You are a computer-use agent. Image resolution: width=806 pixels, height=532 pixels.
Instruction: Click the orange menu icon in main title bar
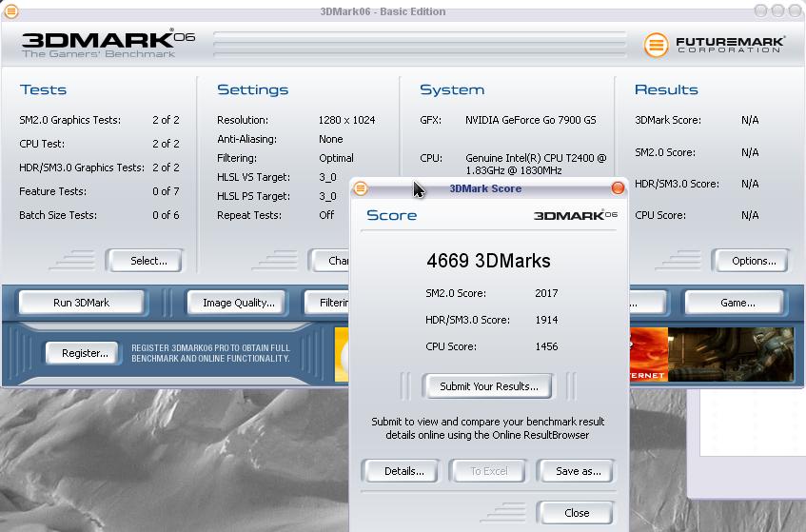point(11,10)
